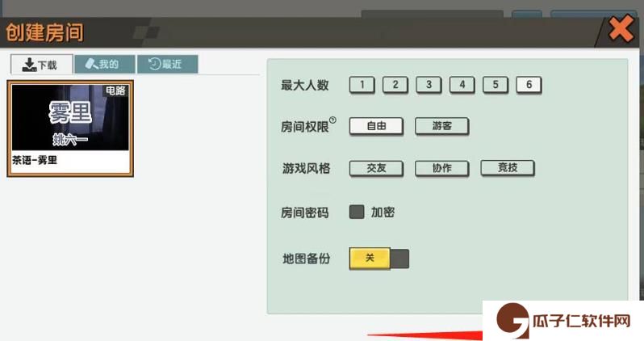This screenshot has height=341, width=644.
Task: Pick 5 as maximum player count
Action: click(496, 85)
